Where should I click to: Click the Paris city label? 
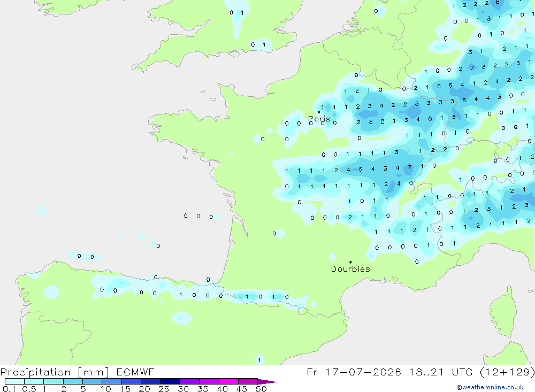click(319, 119)
